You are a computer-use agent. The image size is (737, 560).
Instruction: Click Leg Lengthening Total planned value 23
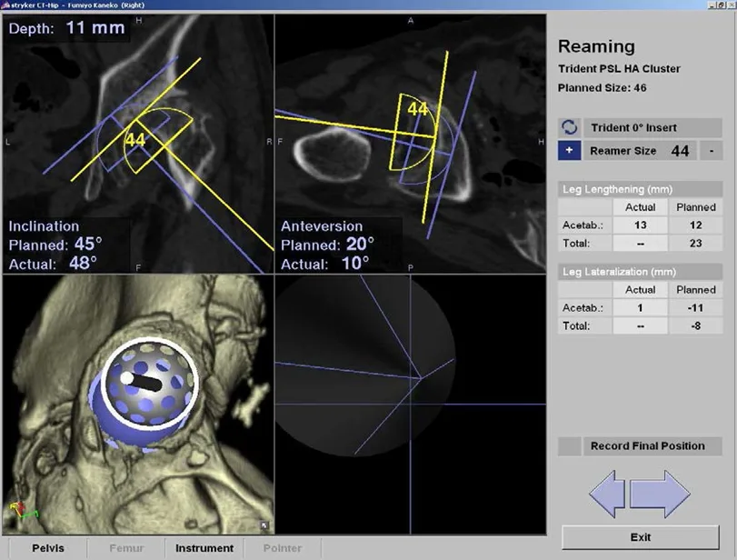pyautogui.click(x=695, y=244)
